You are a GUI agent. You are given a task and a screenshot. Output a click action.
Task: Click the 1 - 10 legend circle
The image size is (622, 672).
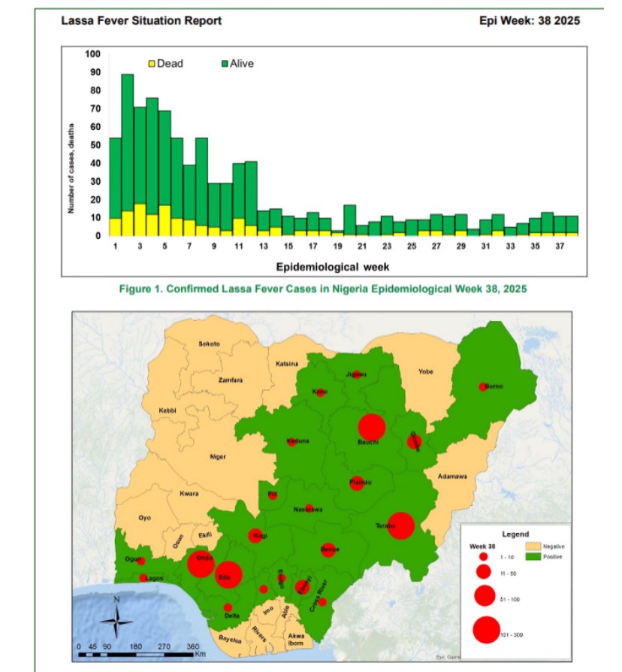485,556
